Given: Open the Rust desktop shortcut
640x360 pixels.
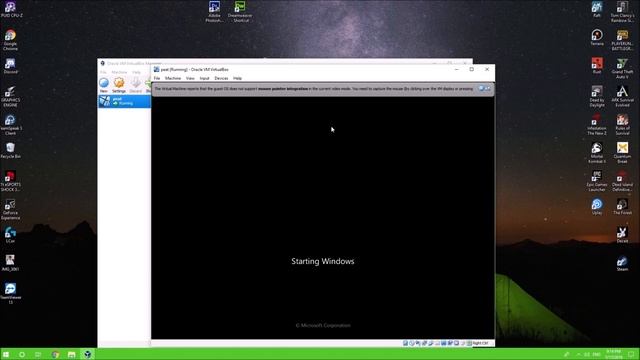Looking at the screenshot, I should pos(597,66).
